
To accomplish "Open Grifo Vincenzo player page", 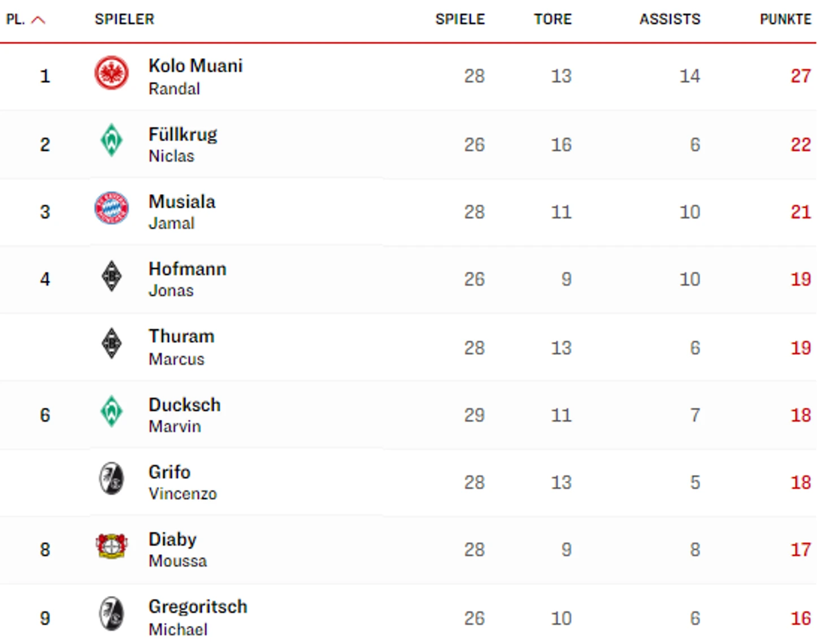I will 183,482.
